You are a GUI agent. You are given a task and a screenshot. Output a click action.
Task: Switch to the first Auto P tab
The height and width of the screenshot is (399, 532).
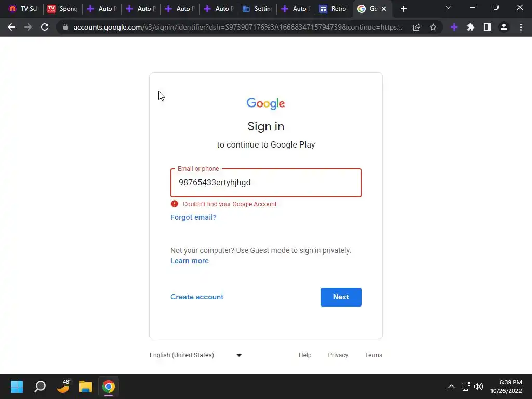(x=101, y=9)
